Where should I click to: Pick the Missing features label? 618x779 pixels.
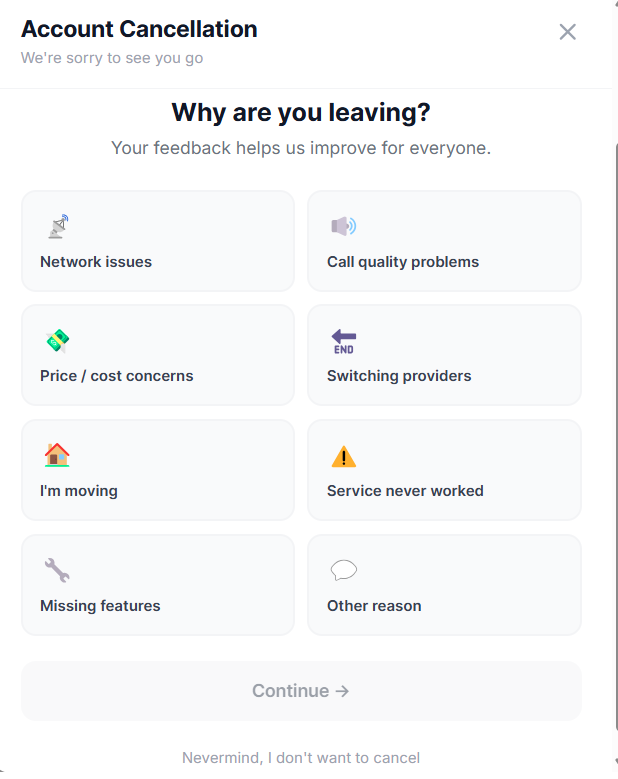[100, 606]
